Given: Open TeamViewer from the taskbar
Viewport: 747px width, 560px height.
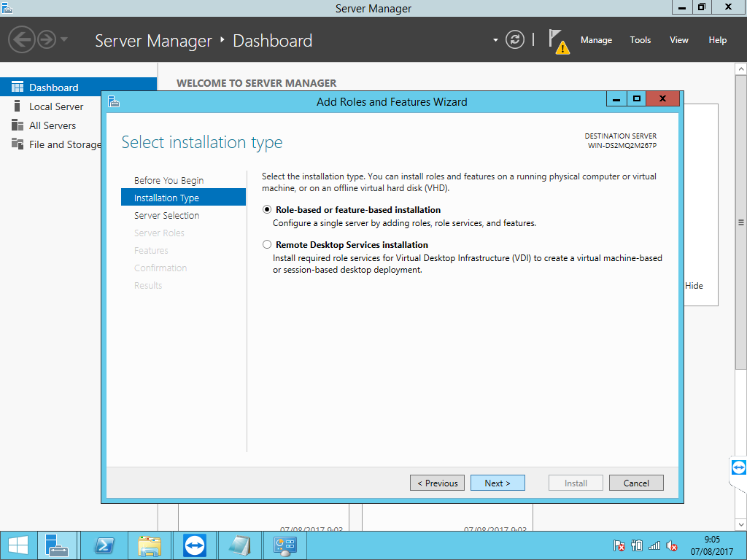Looking at the screenshot, I should pyautogui.click(x=195, y=545).
